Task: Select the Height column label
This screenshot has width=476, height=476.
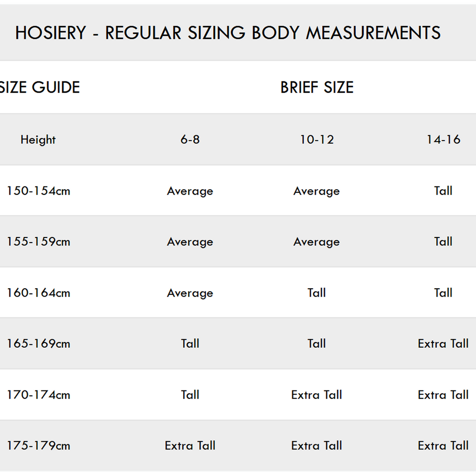Action: [x=38, y=139]
